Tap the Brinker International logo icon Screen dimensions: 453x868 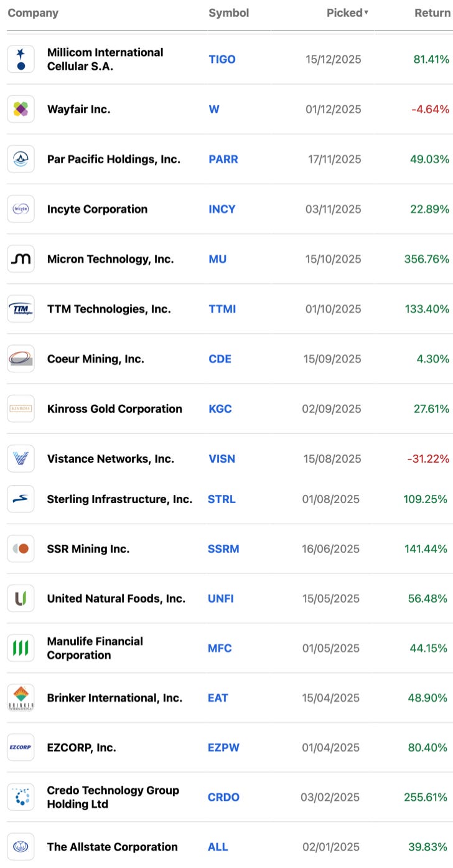[x=21, y=698]
